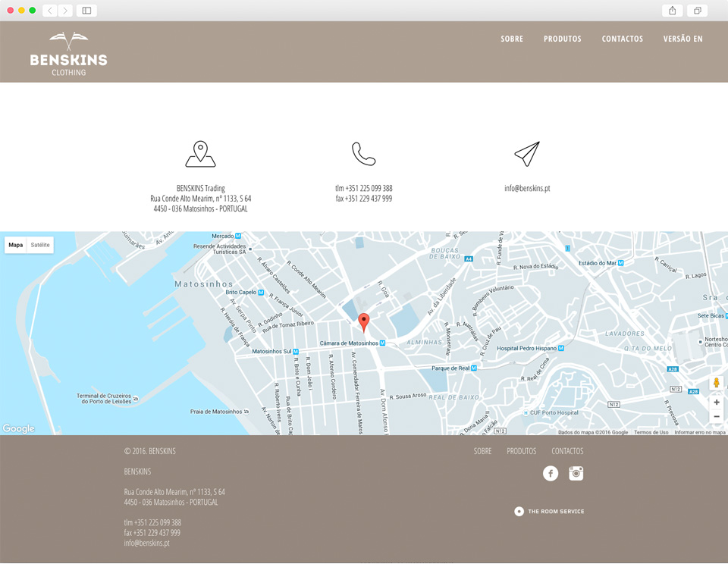The height and width of the screenshot is (564, 728).
Task: Click Informar erro no mapa link
Action: (700, 432)
